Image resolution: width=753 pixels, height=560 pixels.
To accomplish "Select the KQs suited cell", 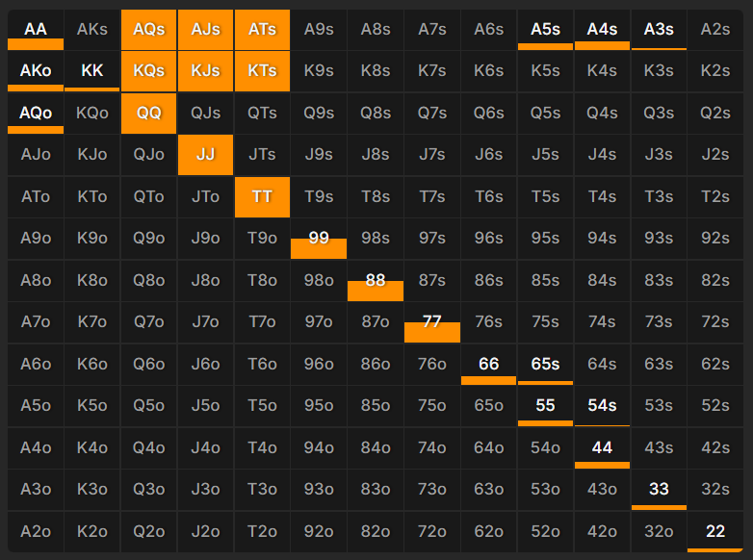I will pos(149,70).
